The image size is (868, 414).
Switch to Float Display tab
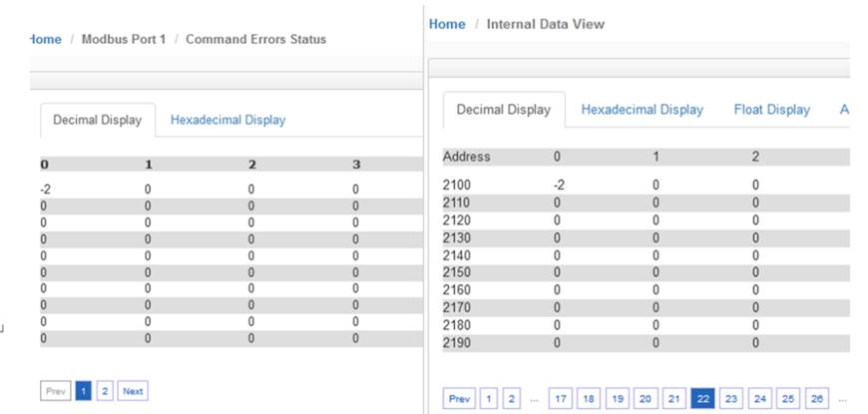coord(771,110)
